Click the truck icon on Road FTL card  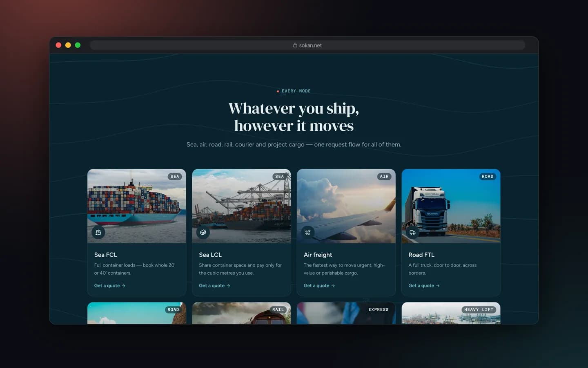(x=412, y=232)
